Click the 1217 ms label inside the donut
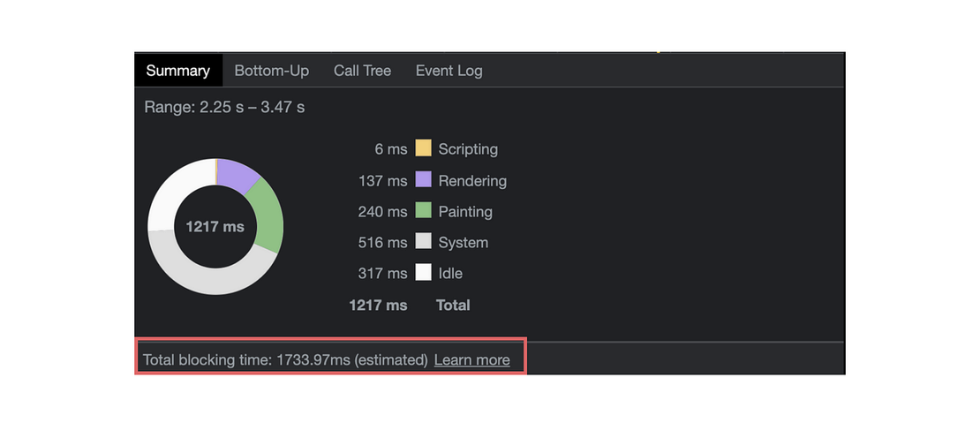980x423 pixels. [x=215, y=227]
